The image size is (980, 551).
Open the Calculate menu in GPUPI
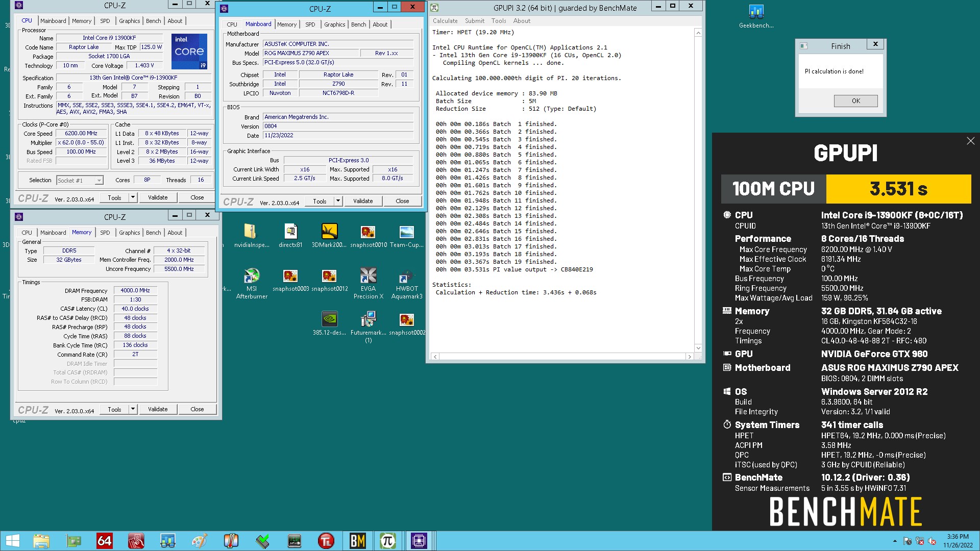coord(445,21)
